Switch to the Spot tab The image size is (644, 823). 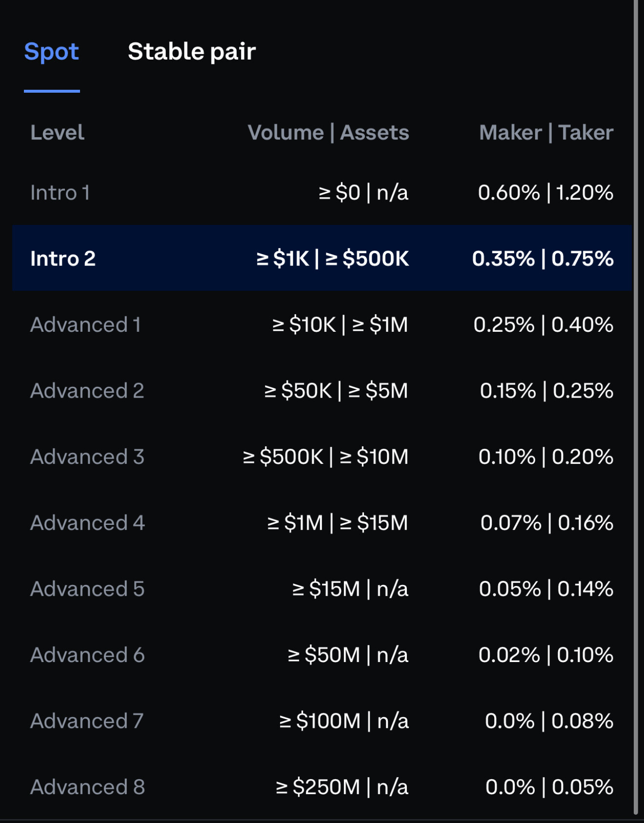(x=52, y=52)
